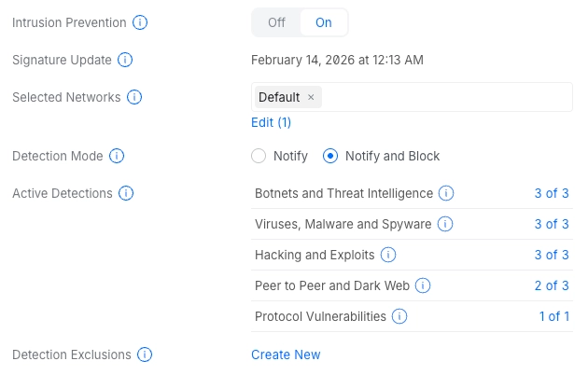The width and height of the screenshot is (588, 375).
Task: Select Notify and Block radio button
Action: (x=330, y=156)
